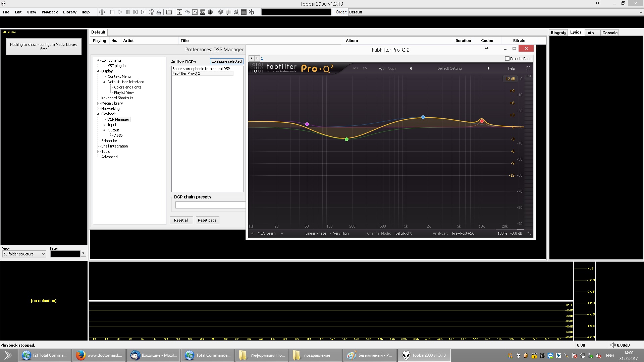Image resolution: width=644 pixels, height=362 pixels.
Task: Click the Filter input field
Action: click(65, 254)
